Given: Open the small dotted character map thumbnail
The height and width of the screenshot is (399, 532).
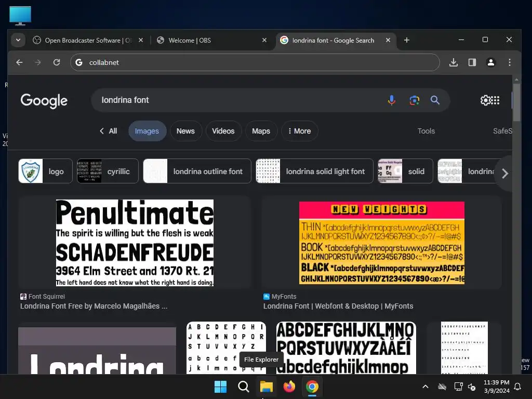Looking at the screenshot, I should [x=464, y=348].
